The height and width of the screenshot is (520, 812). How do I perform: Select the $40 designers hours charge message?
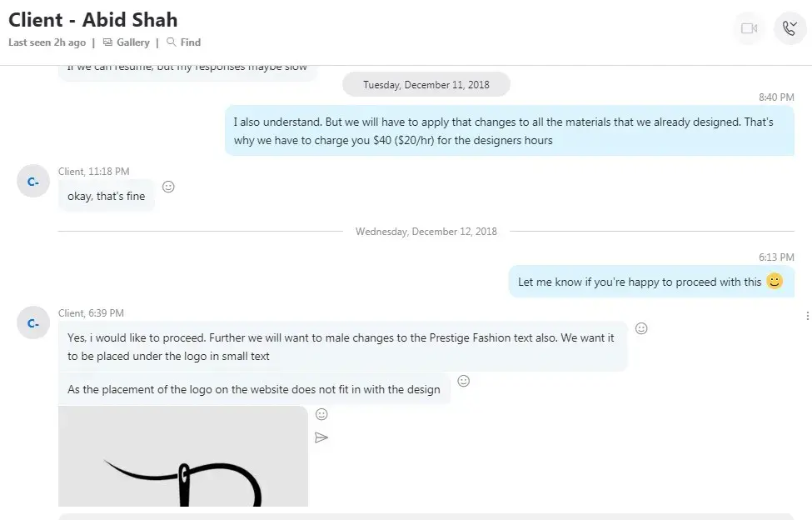coord(509,131)
